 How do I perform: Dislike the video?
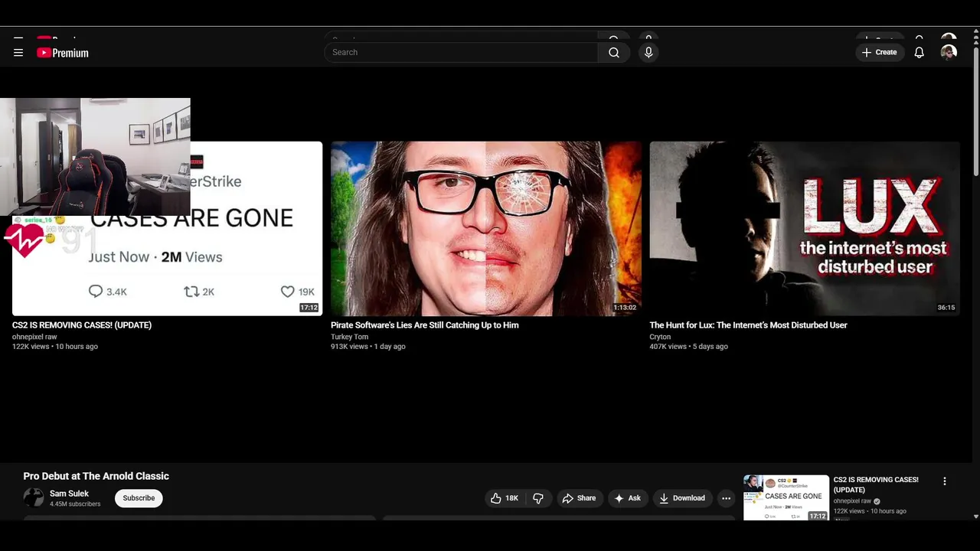pyautogui.click(x=538, y=498)
